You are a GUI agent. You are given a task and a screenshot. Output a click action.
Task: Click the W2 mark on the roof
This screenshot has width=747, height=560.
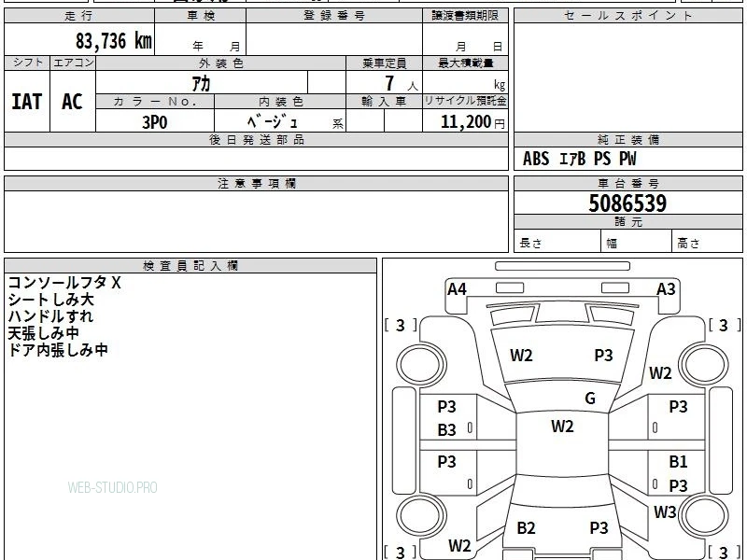(562, 427)
